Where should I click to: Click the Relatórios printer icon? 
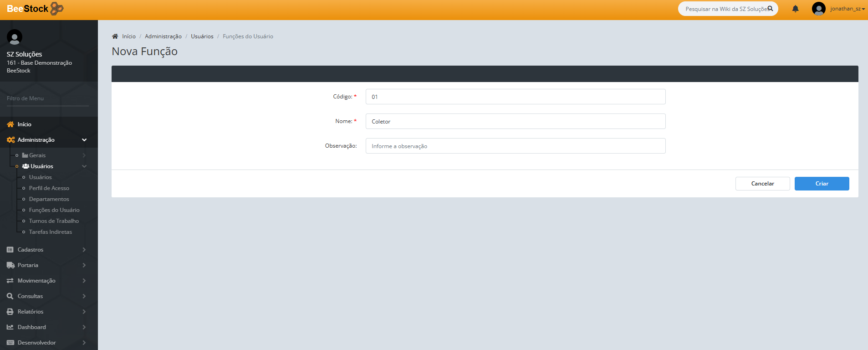tap(10, 312)
